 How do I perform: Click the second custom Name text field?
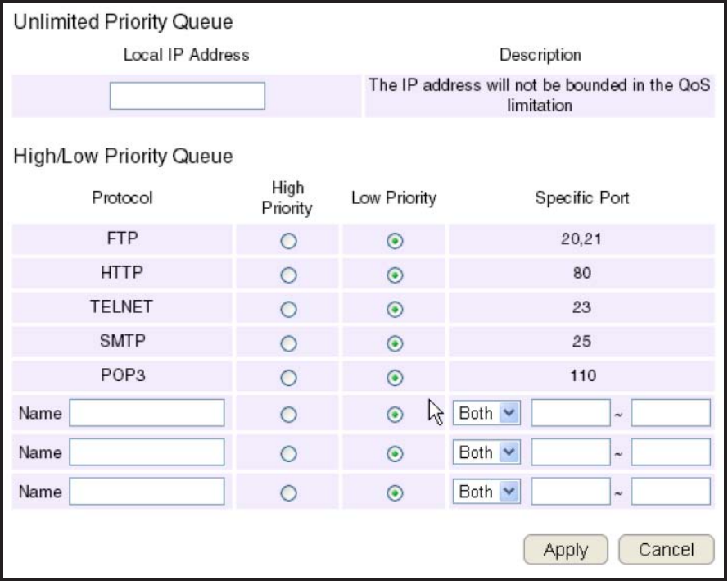pyautogui.click(x=147, y=452)
